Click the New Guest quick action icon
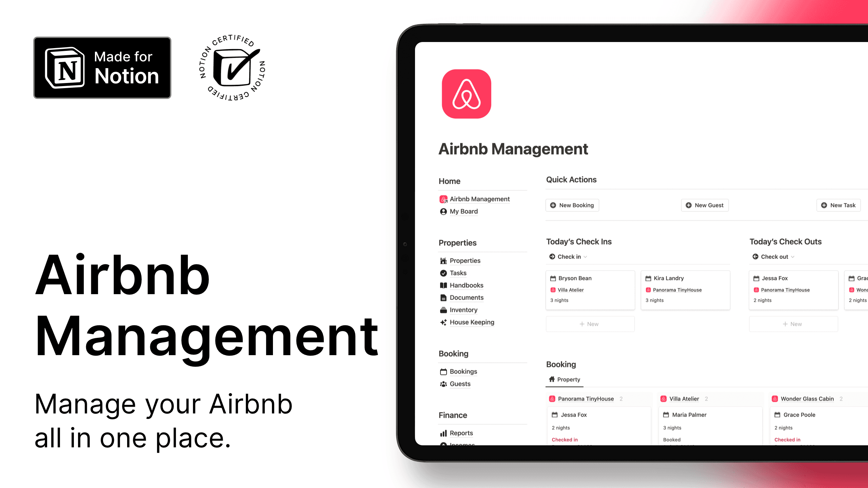 [689, 205]
